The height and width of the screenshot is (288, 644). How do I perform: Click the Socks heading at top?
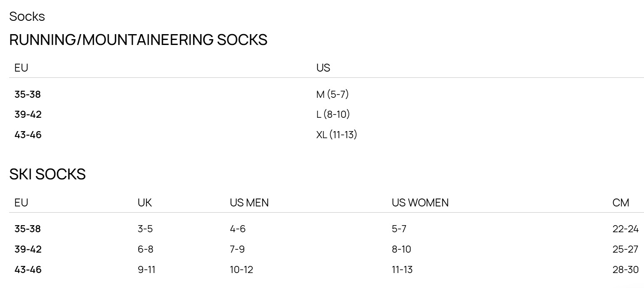tap(27, 17)
